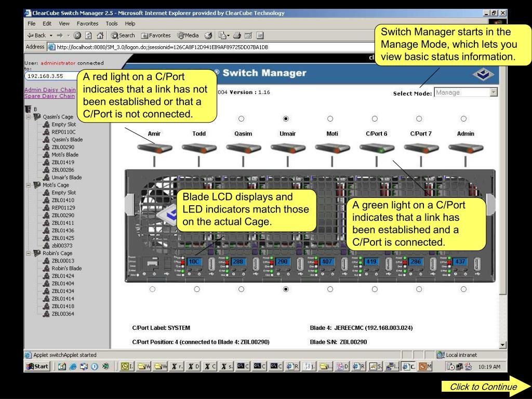Refresh the page with the Refresh icon
532x399 pixels.
pos(88,35)
